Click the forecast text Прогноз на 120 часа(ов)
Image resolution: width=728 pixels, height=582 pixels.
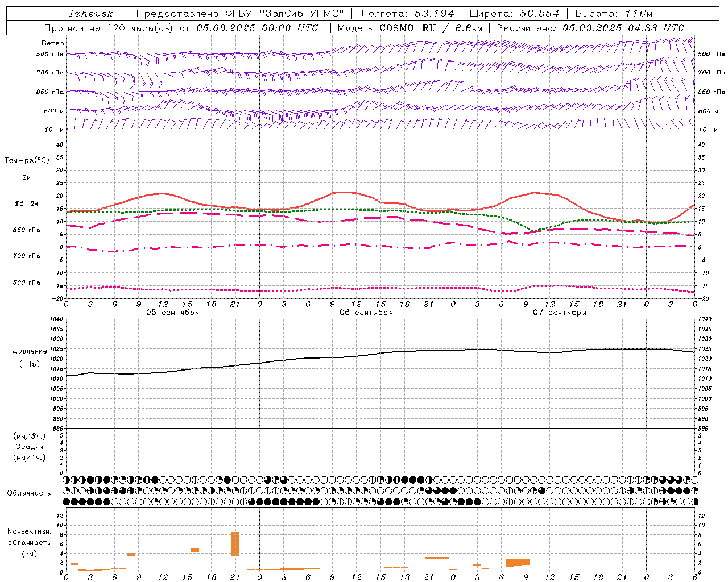110,28
